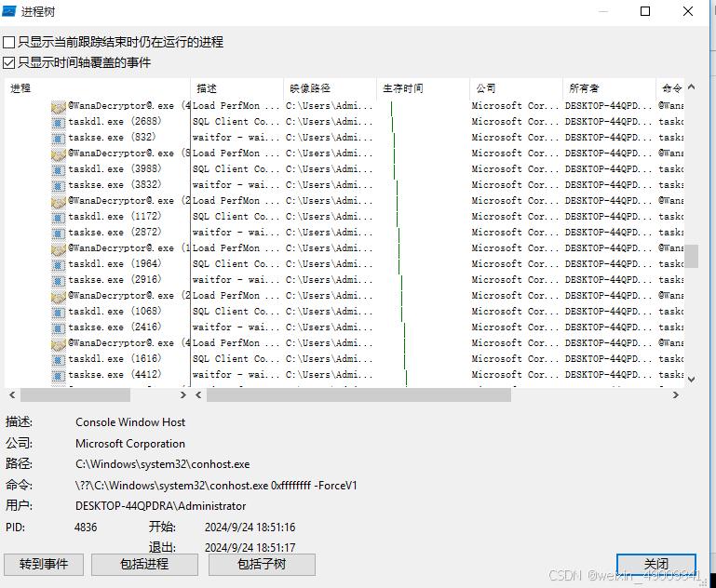
Task: Click the process-column horizontal scrollbar thumb
Action: pos(75,395)
